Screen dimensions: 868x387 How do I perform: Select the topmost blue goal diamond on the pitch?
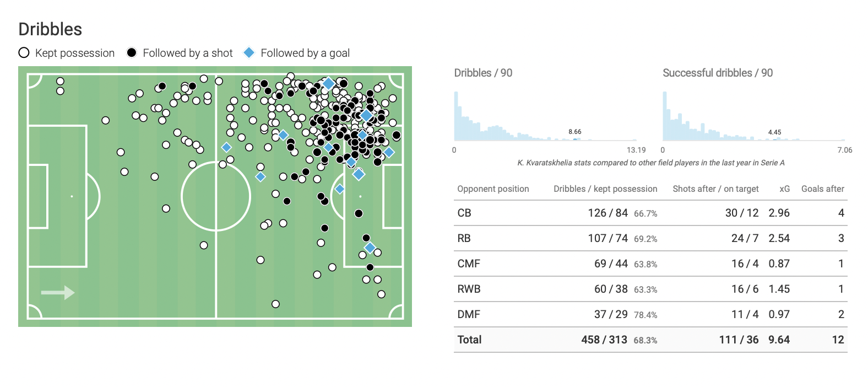[x=328, y=83]
